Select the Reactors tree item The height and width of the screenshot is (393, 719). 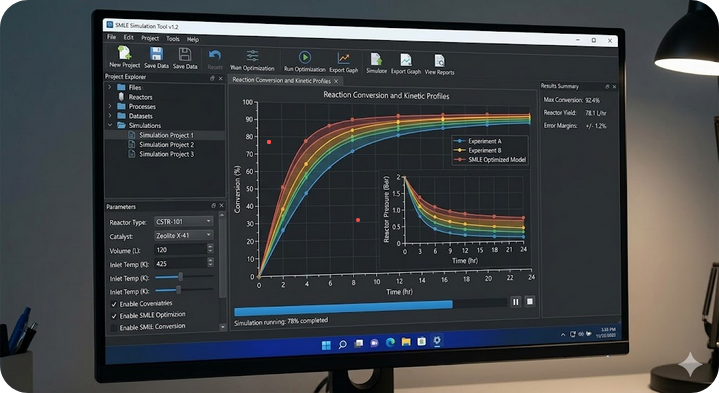pos(140,97)
